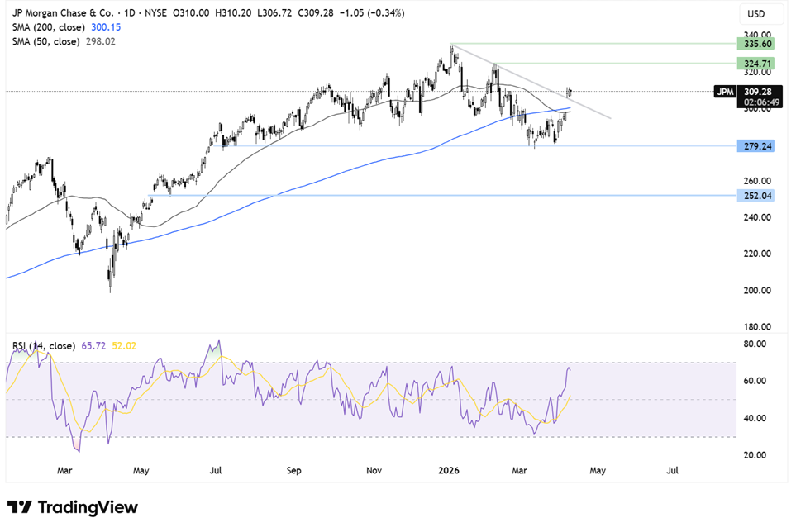Click the Sep label on time axis
The width and height of the screenshot is (796, 532).
(295, 471)
